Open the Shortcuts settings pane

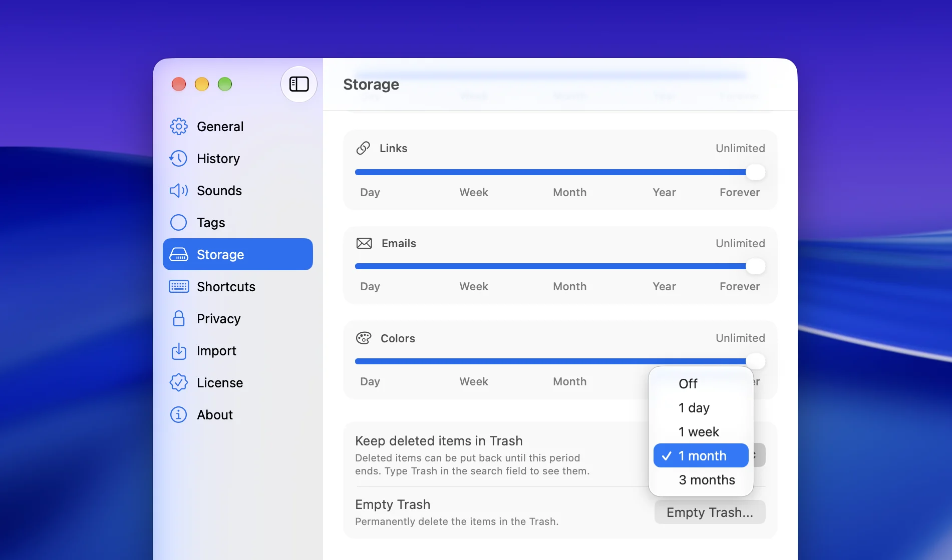coord(238,287)
